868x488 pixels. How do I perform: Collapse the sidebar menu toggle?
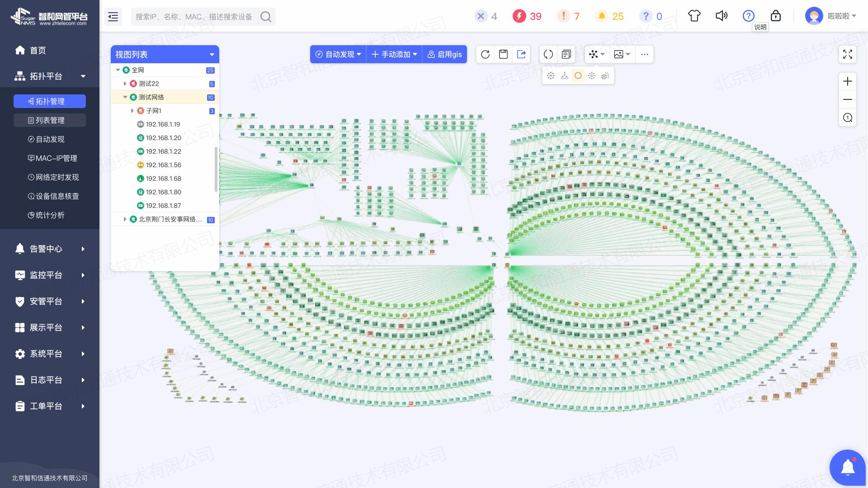(x=113, y=17)
